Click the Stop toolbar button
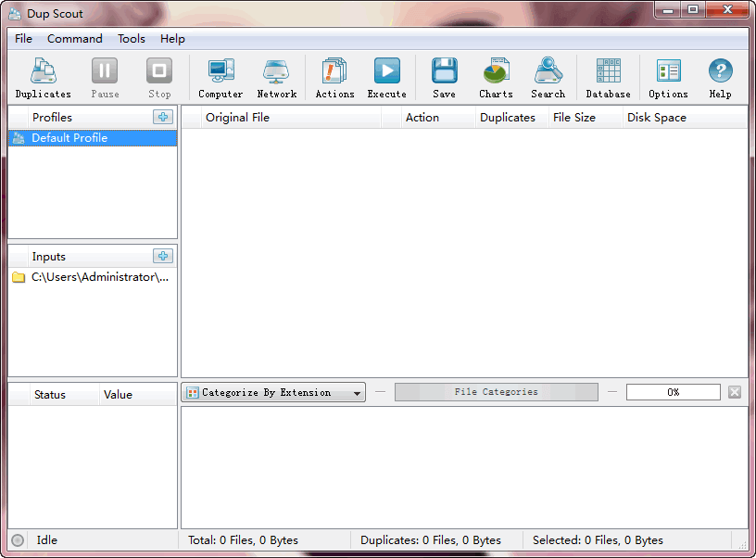This screenshot has width=756, height=558. point(159,78)
